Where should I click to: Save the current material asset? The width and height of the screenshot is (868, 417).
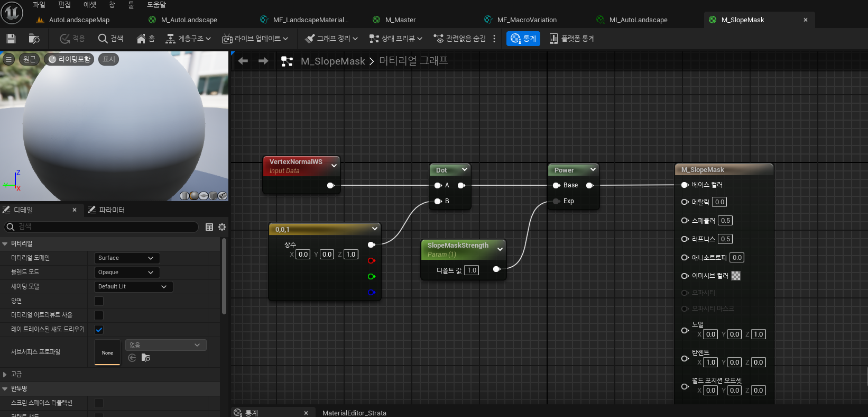[11, 39]
